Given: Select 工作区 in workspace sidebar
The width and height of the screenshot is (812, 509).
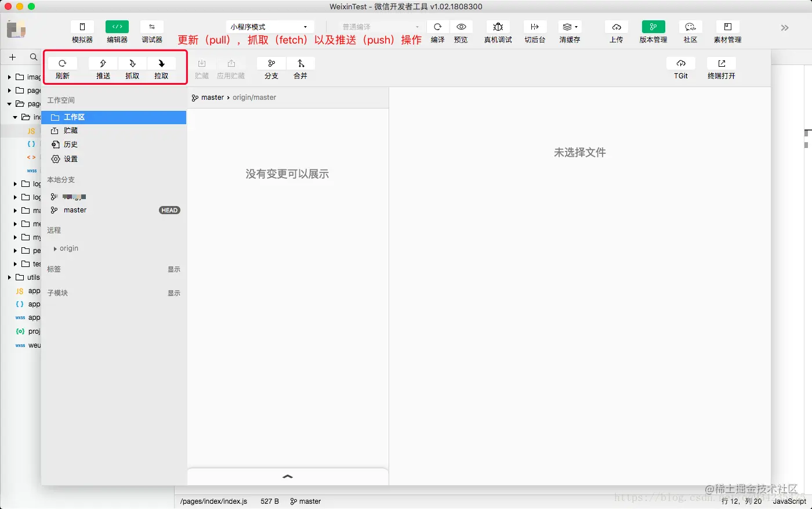Looking at the screenshot, I should [x=114, y=117].
